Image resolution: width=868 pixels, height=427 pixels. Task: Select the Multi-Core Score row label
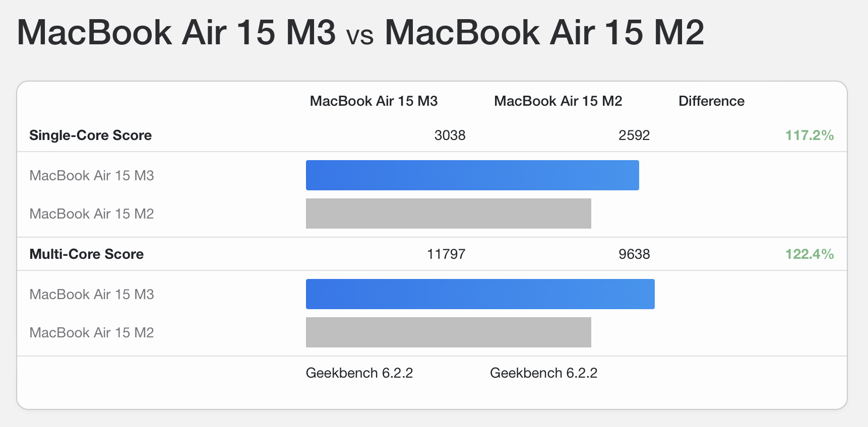tap(86, 254)
